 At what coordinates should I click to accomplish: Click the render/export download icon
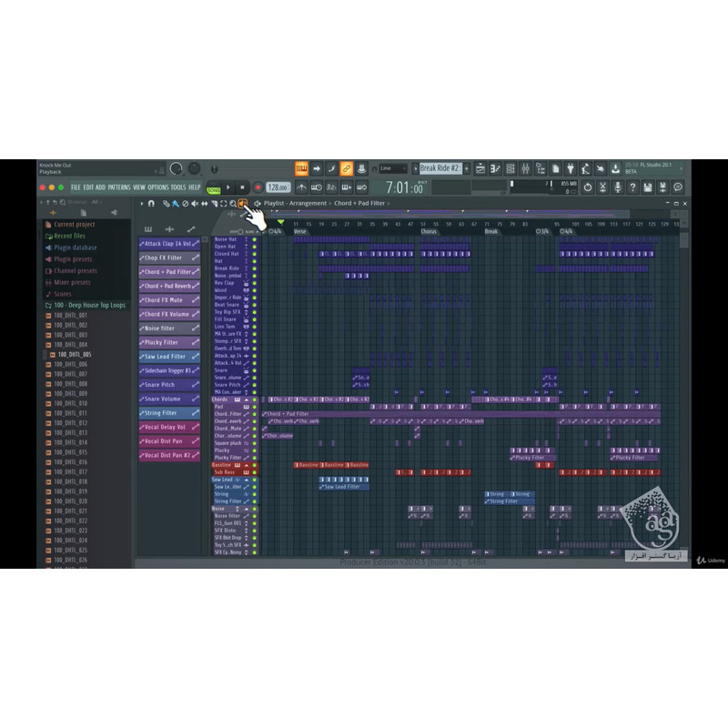[616, 168]
